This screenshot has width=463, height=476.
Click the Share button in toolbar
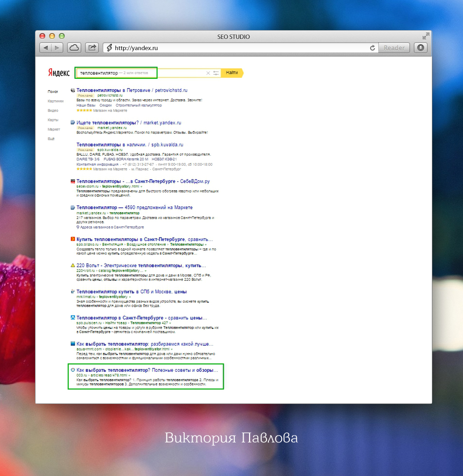pos(92,48)
